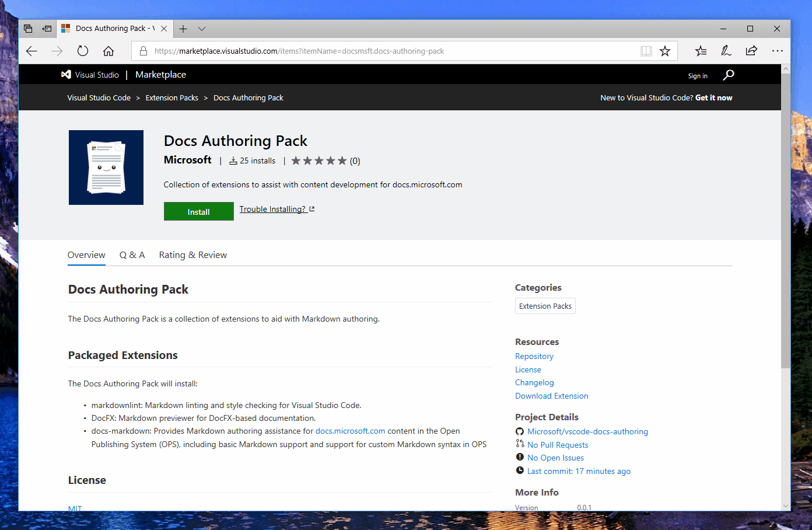This screenshot has width=812, height=530.
Task: Click the Install button
Action: (x=198, y=211)
